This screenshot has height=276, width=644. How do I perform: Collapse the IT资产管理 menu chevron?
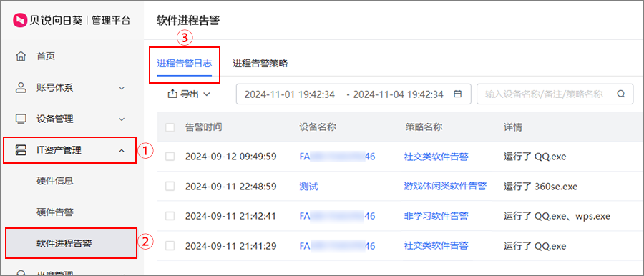pos(122,151)
